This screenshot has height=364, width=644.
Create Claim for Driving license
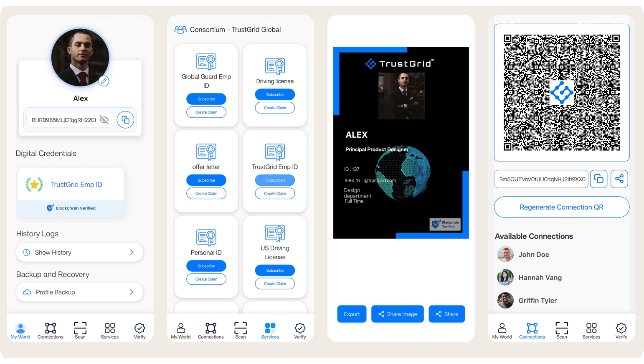(275, 108)
